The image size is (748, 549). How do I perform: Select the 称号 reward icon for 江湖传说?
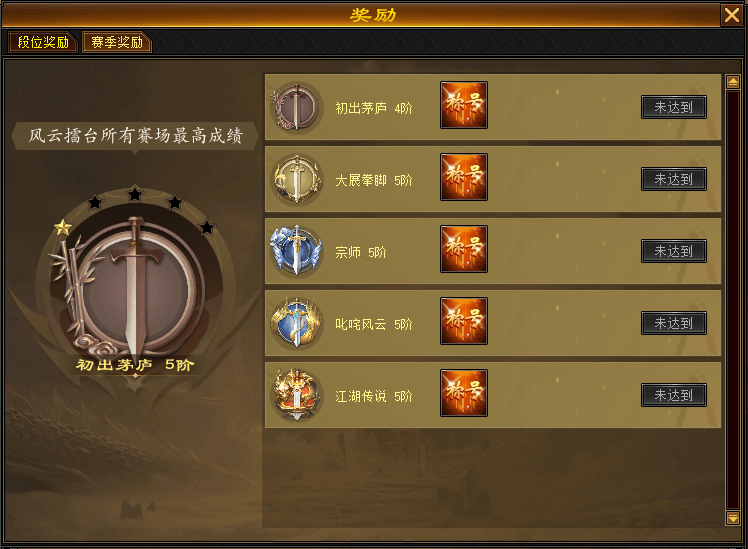pyautogui.click(x=464, y=393)
